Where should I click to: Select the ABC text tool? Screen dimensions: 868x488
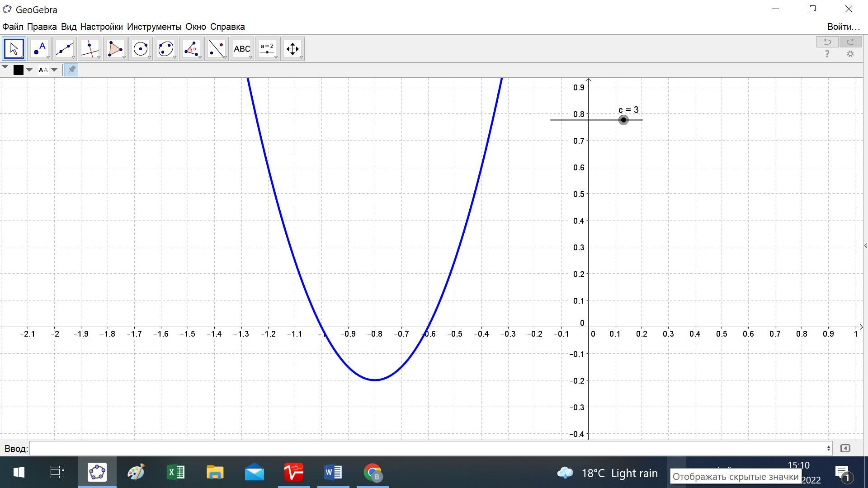pos(242,49)
